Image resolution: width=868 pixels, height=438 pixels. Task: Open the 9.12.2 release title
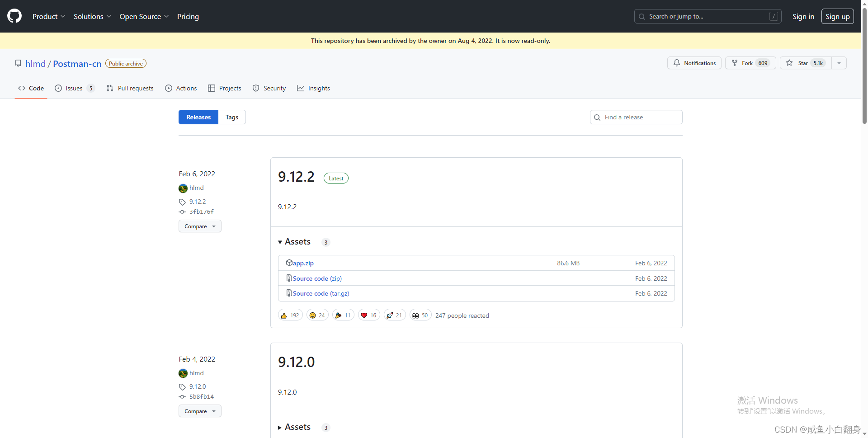296,177
